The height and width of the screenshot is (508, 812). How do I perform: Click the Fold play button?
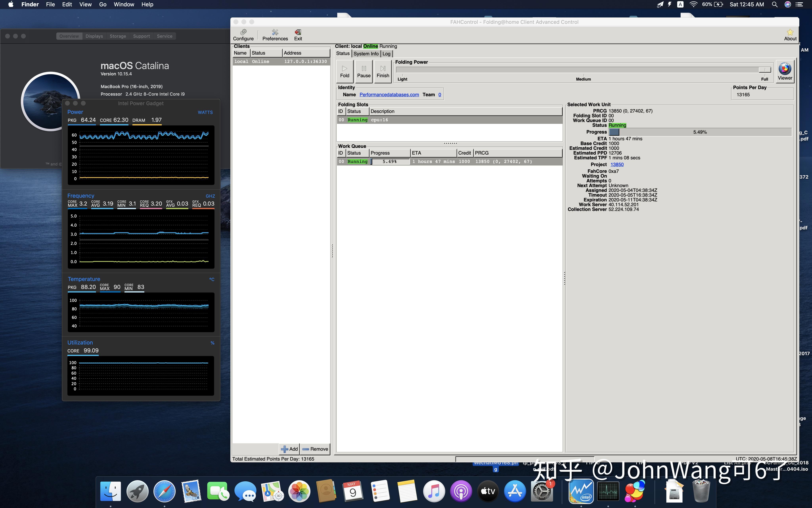click(x=345, y=72)
